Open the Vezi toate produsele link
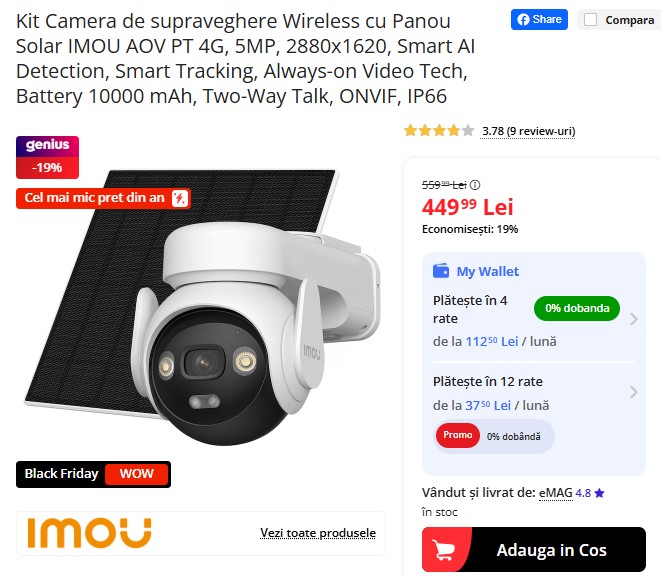The width and height of the screenshot is (661, 576). (x=318, y=533)
